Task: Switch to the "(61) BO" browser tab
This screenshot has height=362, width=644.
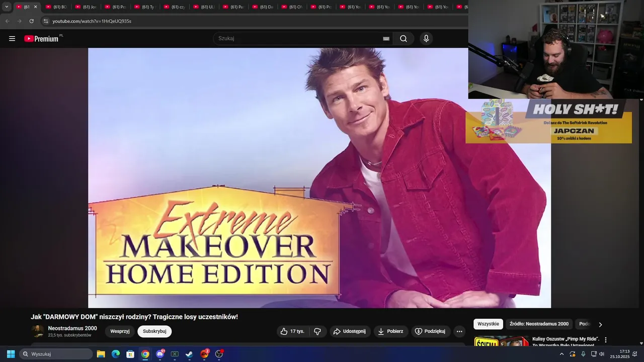Action: pyautogui.click(x=56, y=7)
